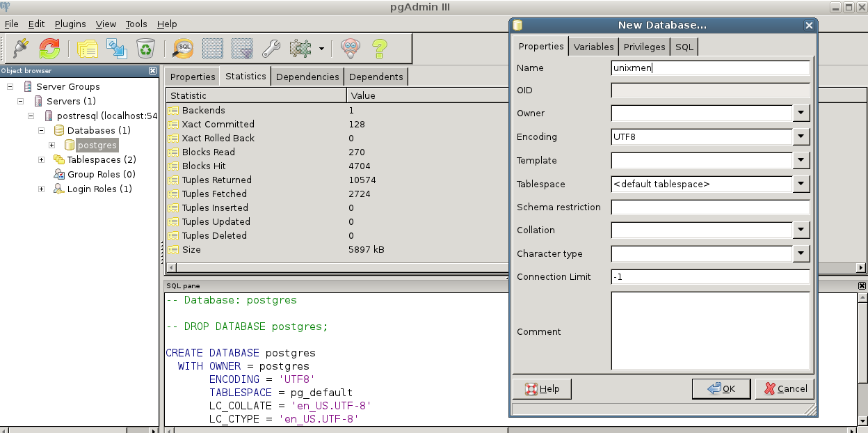Click the filtered data view icon
The image size is (868, 433).
(x=241, y=48)
